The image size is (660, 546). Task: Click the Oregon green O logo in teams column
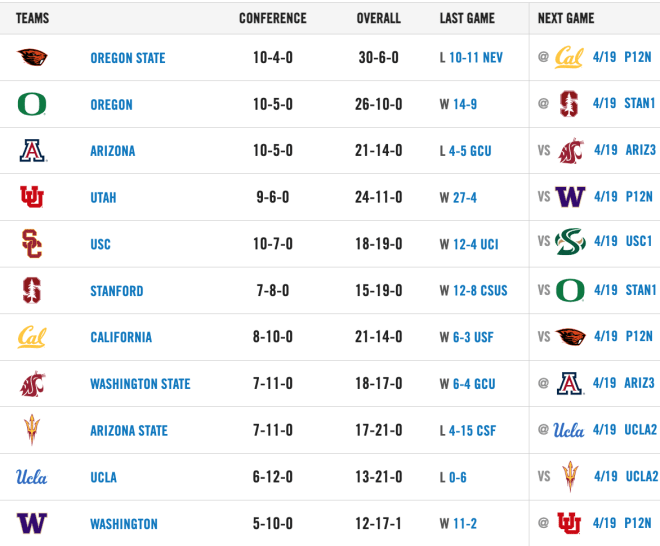(32, 104)
